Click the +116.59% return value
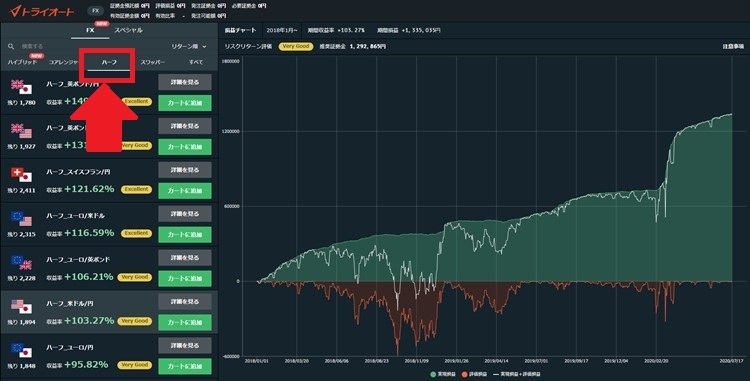 pos(89,233)
